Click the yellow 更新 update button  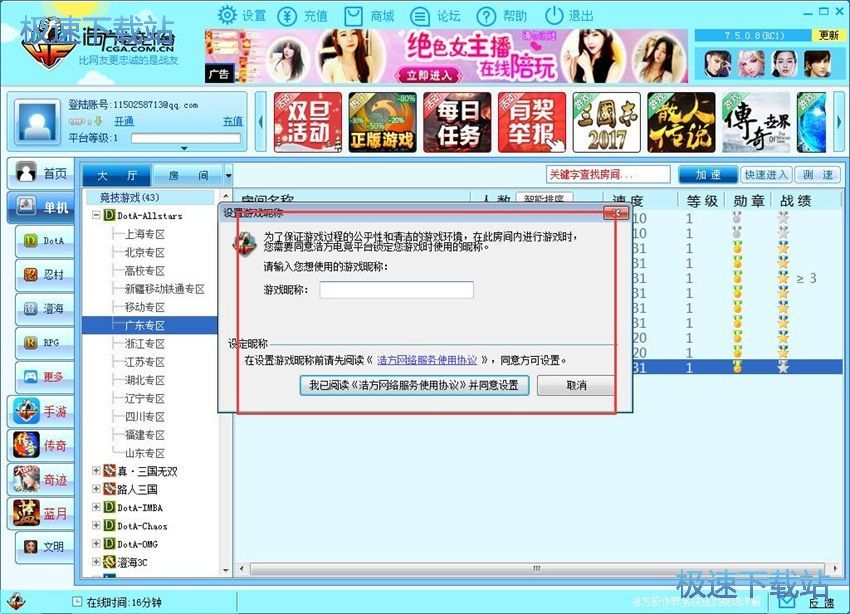pos(828,35)
